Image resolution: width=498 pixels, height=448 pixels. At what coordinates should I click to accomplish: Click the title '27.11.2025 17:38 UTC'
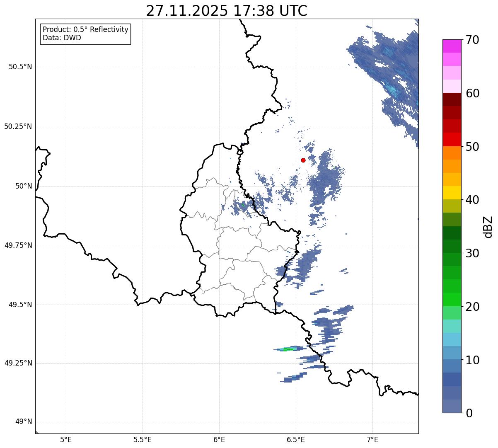[227, 11]
